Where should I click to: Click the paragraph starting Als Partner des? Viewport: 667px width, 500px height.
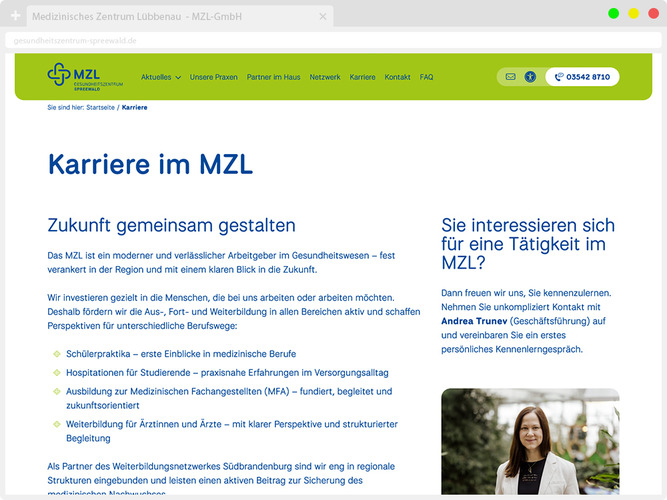tap(221, 480)
